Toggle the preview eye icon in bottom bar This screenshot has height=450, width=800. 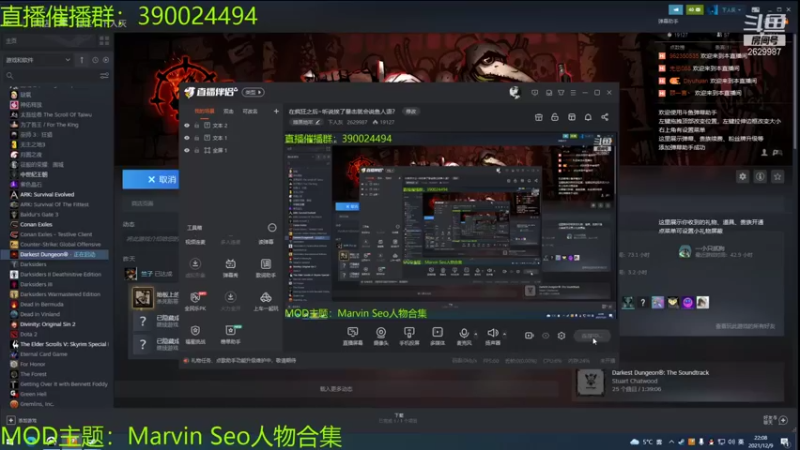pyautogui.click(x=545, y=336)
